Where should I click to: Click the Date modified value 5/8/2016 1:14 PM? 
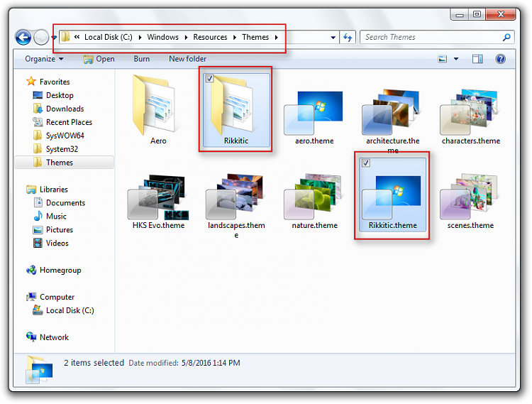tap(211, 363)
